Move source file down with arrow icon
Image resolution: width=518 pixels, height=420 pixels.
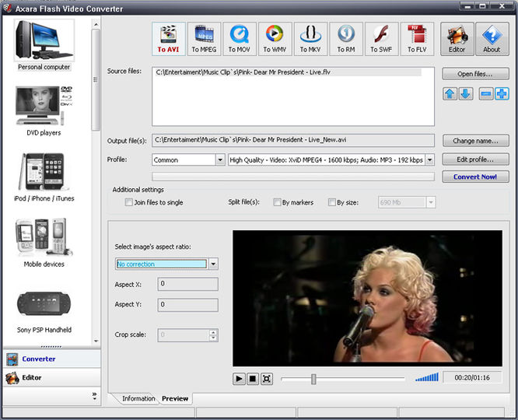(x=465, y=94)
